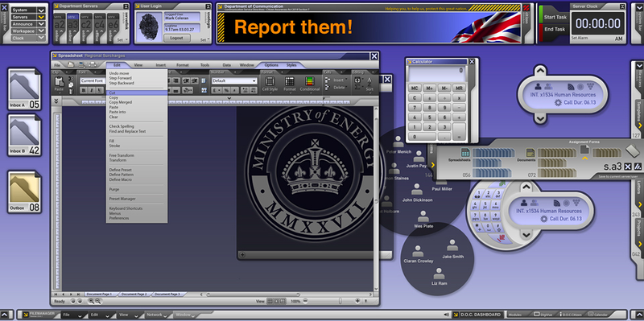Image resolution: width=644 pixels, height=321 pixels.
Task: Toggle the grid view mode button
Action: point(270,301)
